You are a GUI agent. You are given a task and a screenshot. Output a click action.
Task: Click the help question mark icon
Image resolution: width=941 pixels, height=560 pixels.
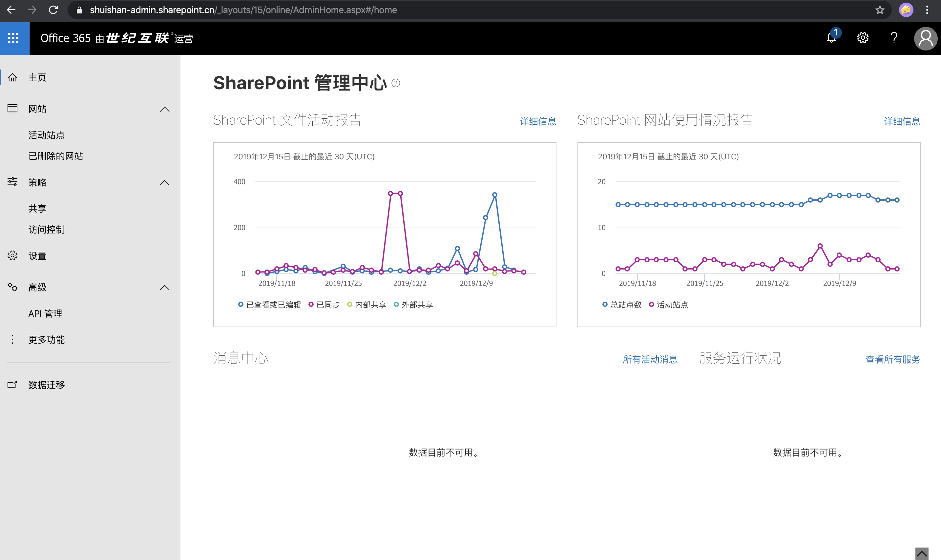coord(894,38)
